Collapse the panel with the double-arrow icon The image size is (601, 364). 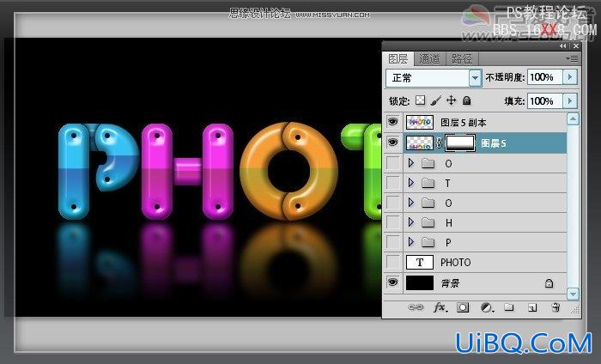pyautogui.click(x=562, y=46)
